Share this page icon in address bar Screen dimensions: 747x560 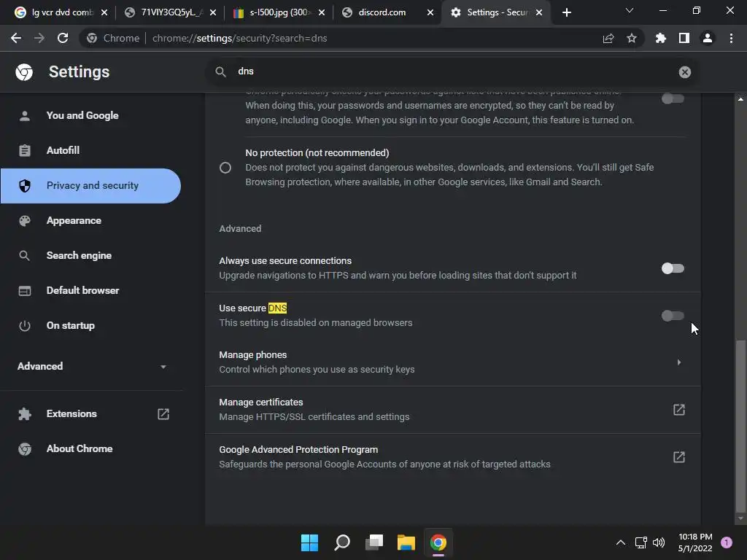(x=608, y=38)
